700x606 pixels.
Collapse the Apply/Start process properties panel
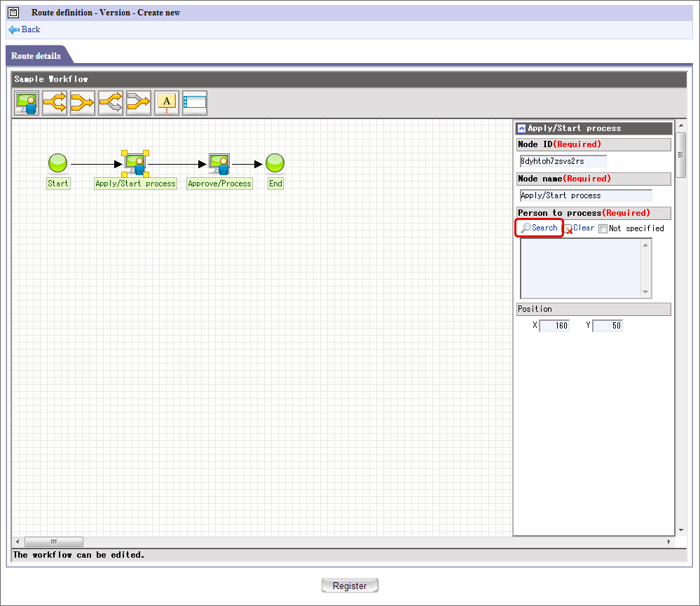[x=521, y=128]
